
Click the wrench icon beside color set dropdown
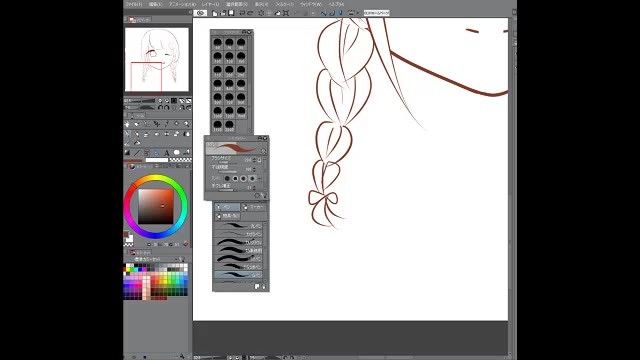[182, 259]
